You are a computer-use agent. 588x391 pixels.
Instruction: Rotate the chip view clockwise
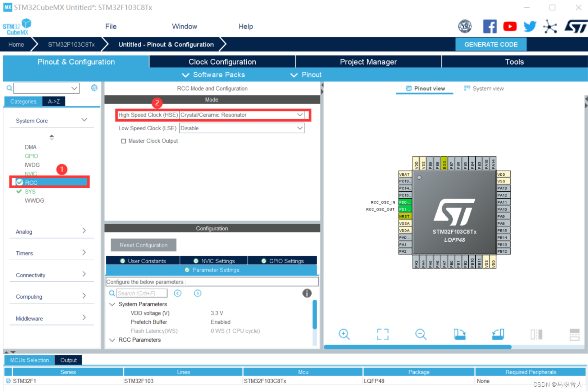pyautogui.click(x=459, y=334)
